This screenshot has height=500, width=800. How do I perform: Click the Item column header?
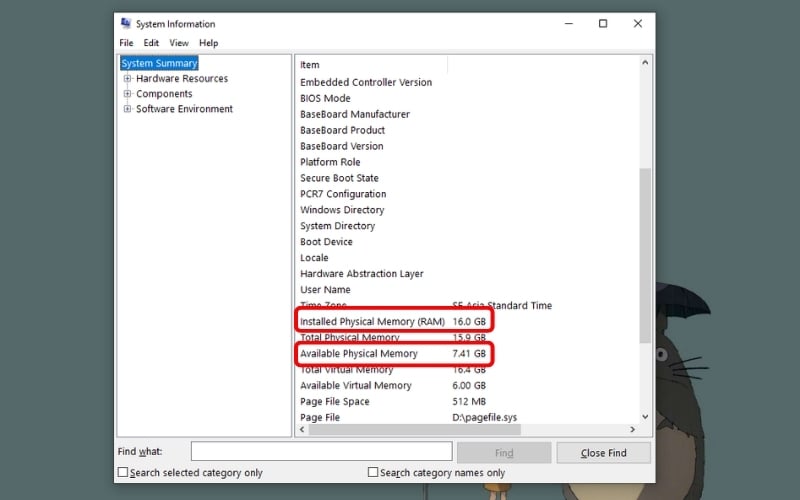click(371, 65)
